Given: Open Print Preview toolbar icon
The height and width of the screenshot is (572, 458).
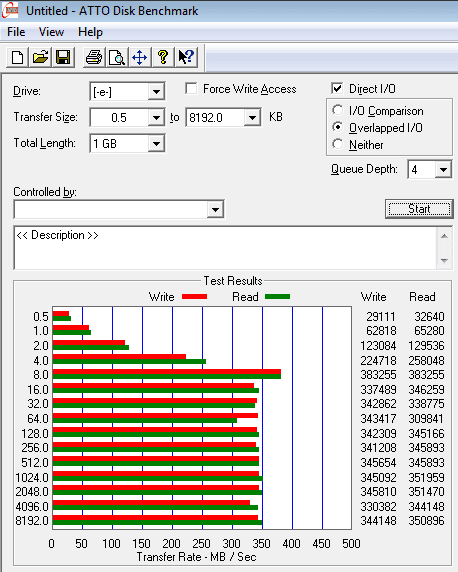Looking at the screenshot, I should pos(117,57).
